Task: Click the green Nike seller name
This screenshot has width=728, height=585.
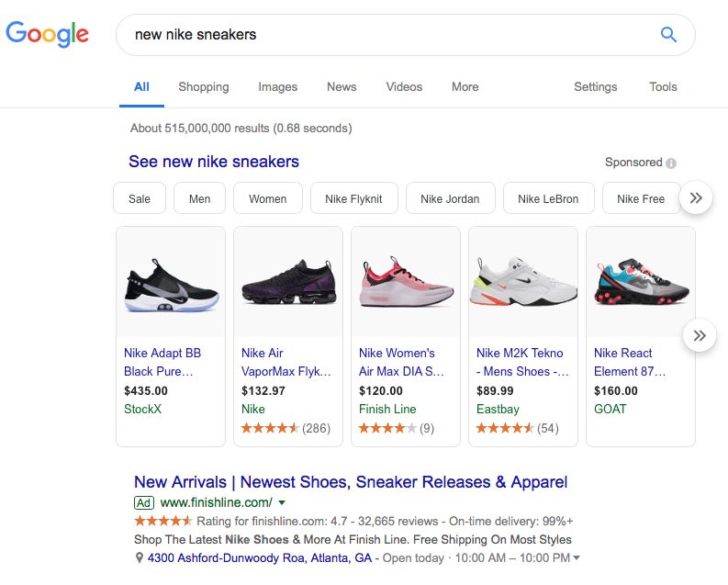Action: click(x=253, y=409)
